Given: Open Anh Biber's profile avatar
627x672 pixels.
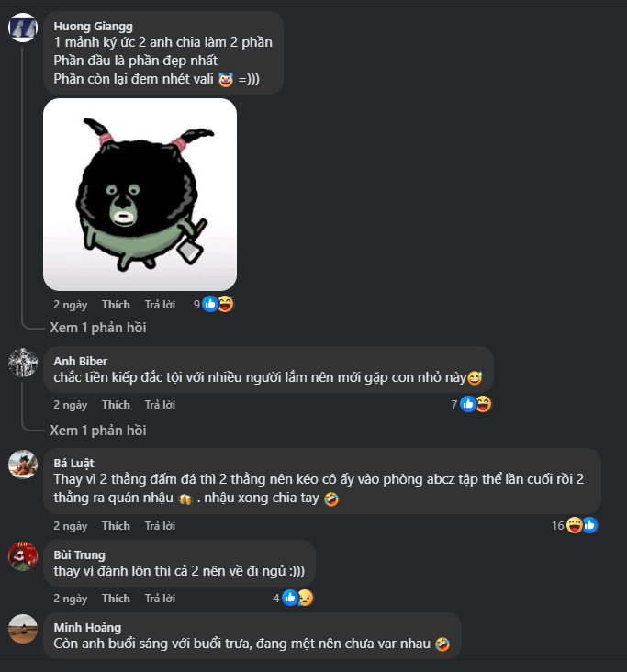Looking at the screenshot, I should pos(23,363).
